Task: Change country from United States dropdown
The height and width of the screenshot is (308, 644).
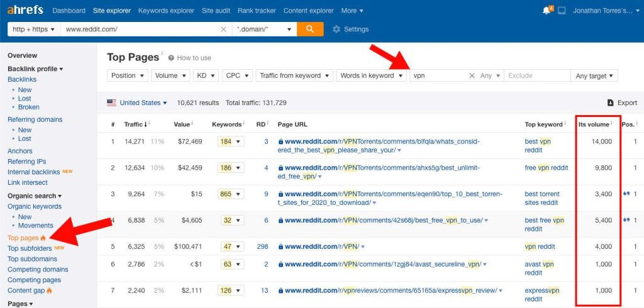Action: [143, 102]
